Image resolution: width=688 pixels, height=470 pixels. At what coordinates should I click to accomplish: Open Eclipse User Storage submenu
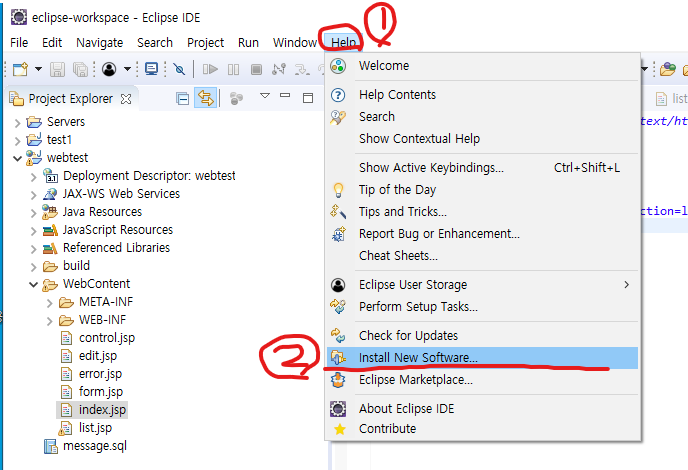482,285
